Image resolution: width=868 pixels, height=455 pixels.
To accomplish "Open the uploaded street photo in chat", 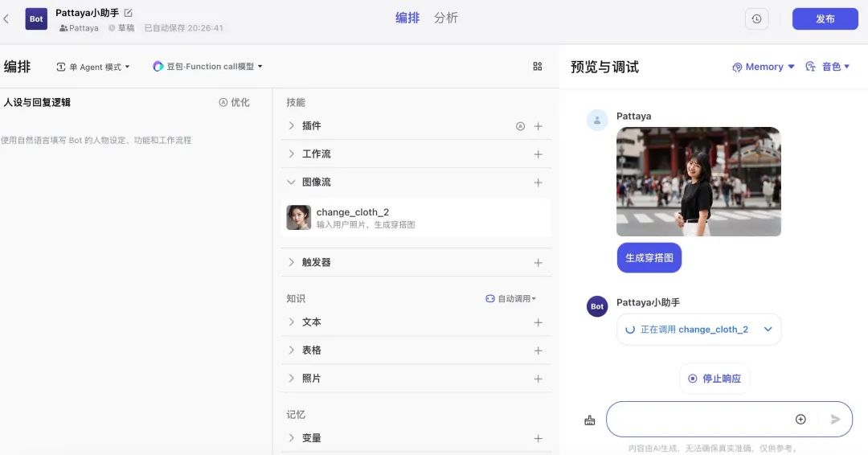I will (698, 182).
